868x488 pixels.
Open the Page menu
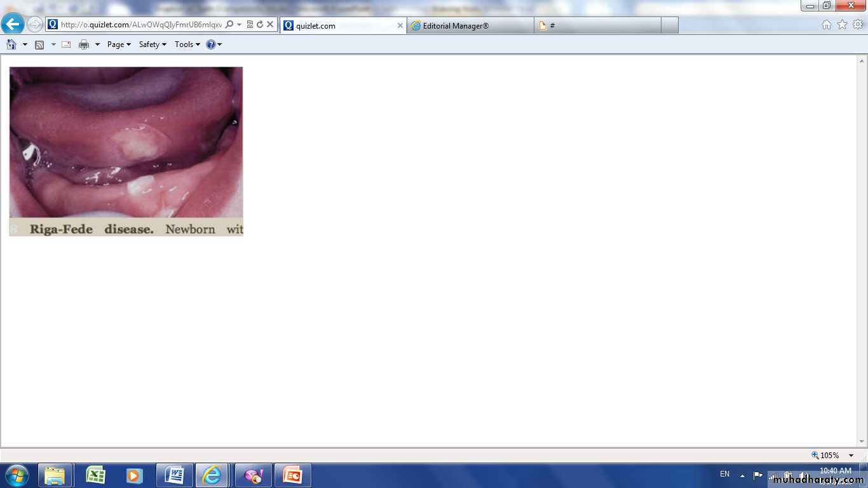(x=119, y=44)
